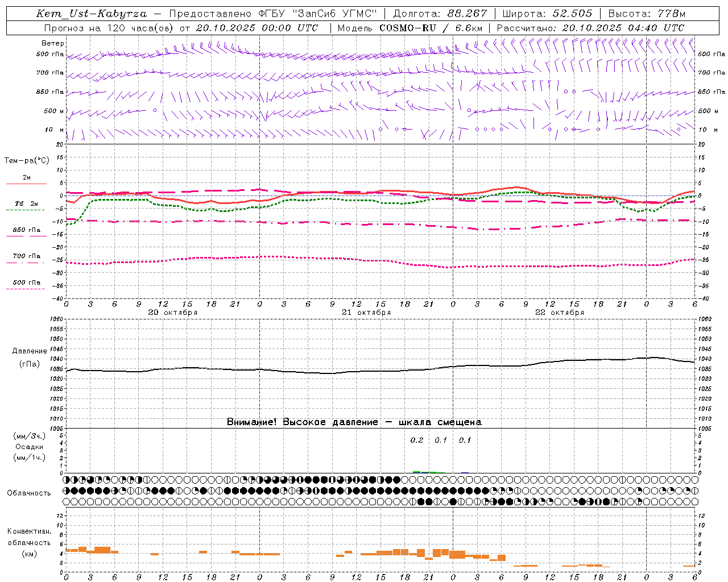Click the latitude value Широта: 52.505
Viewport: 728px width, 582px height.
(x=548, y=14)
